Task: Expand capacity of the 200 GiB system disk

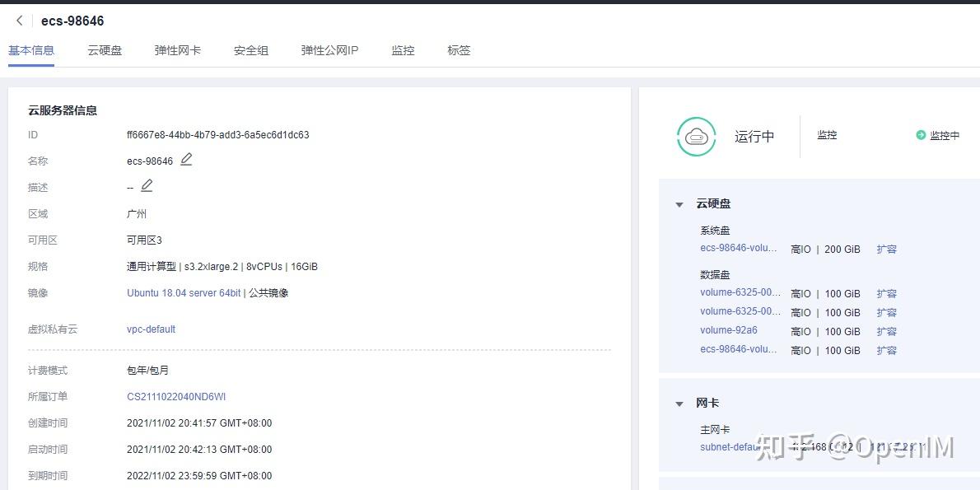Action: [x=887, y=249]
